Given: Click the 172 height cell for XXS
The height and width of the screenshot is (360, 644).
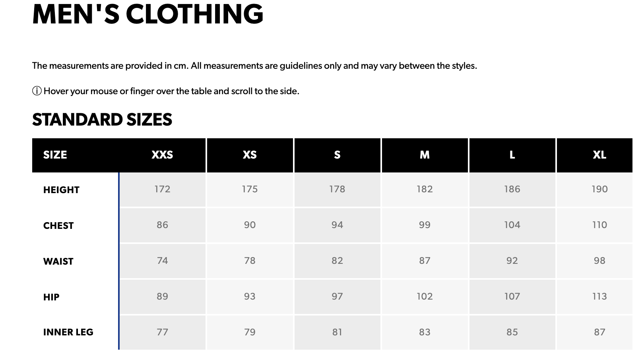Looking at the screenshot, I should (162, 189).
